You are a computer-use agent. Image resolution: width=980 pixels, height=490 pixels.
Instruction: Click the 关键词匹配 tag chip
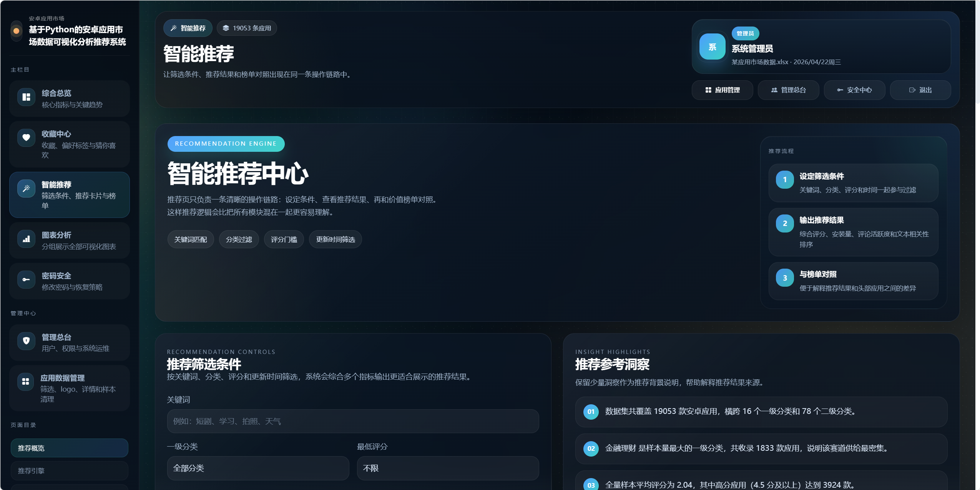pos(191,239)
